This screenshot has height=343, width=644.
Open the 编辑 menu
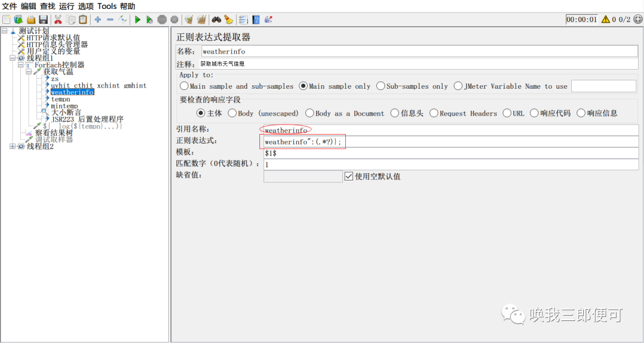point(29,6)
